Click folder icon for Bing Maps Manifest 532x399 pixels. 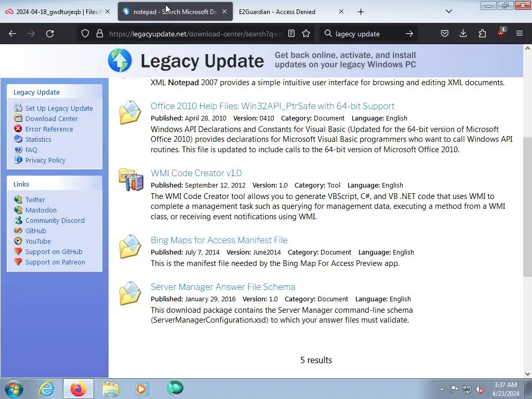tap(130, 246)
